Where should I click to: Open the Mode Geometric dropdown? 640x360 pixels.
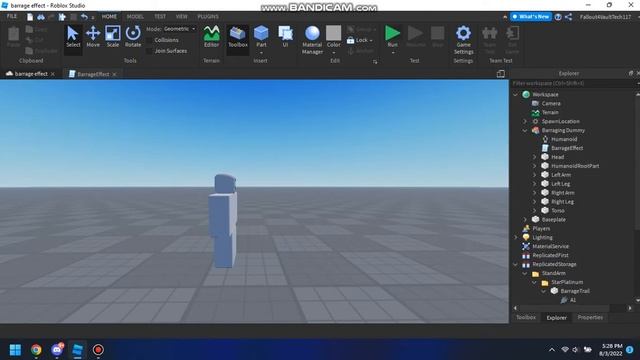pyautogui.click(x=180, y=29)
